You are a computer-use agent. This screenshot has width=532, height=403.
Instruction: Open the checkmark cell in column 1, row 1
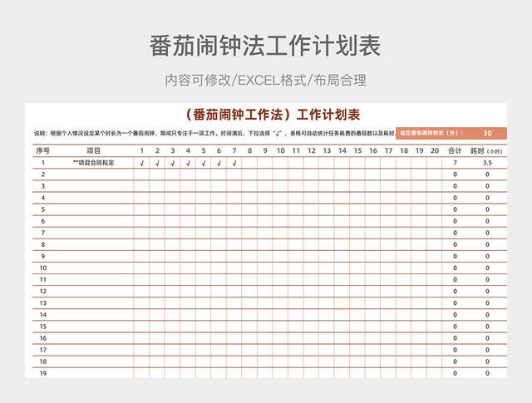point(142,163)
